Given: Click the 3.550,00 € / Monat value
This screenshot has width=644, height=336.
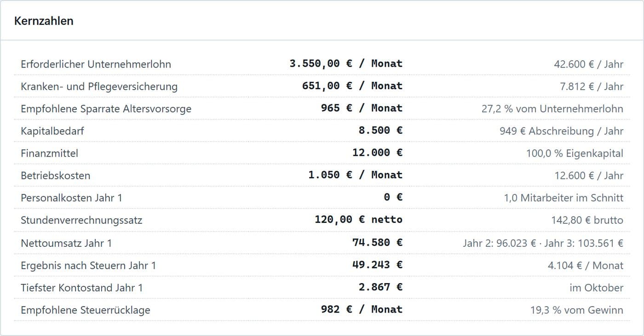Looking at the screenshot, I should (x=346, y=63).
